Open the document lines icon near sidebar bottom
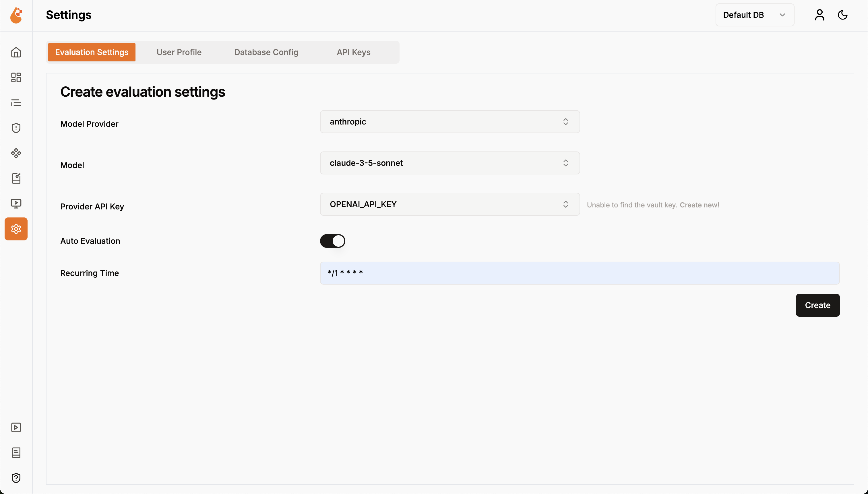The height and width of the screenshot is (494, 868). coord(16,453)
